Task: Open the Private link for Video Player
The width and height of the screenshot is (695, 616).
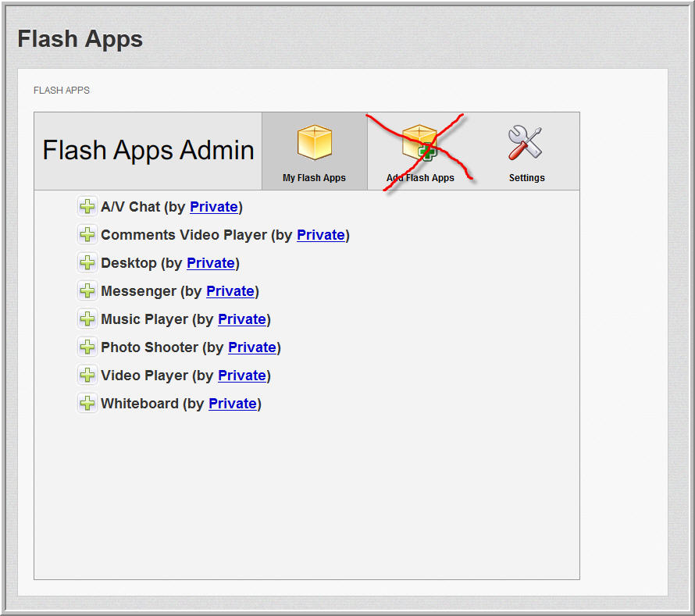Action: pos(241,376)
